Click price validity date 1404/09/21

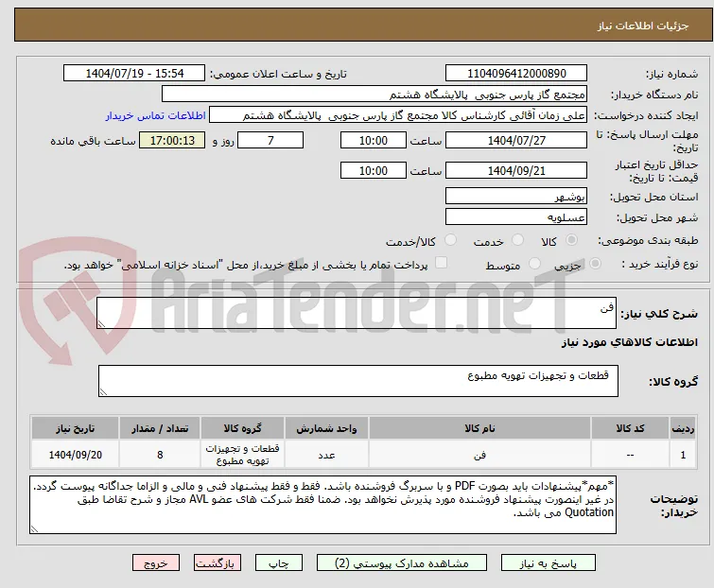(516, 171)
